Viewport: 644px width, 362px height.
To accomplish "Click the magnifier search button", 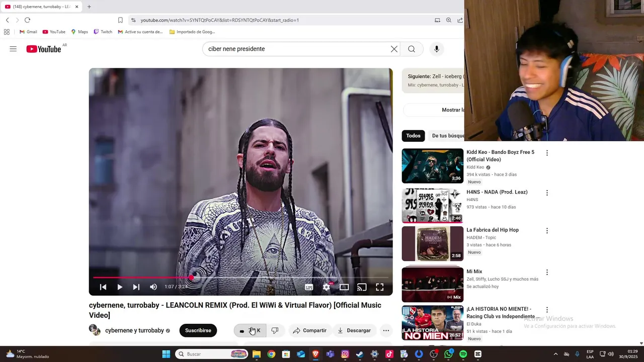I will click(412, 49).
